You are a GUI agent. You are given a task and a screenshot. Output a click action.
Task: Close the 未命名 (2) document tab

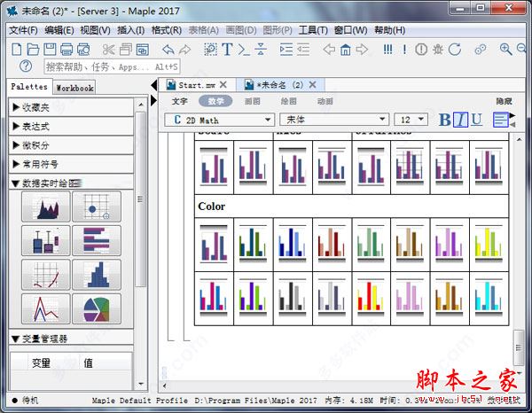click(x=312, y=85)
